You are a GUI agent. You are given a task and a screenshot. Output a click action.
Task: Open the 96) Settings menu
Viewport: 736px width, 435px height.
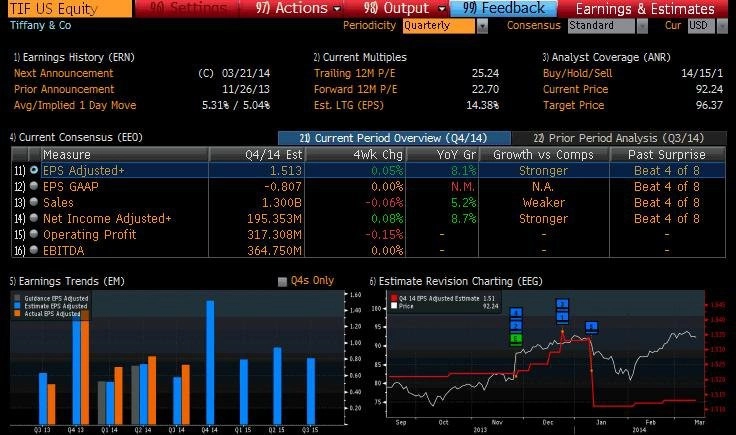(188, 8)
